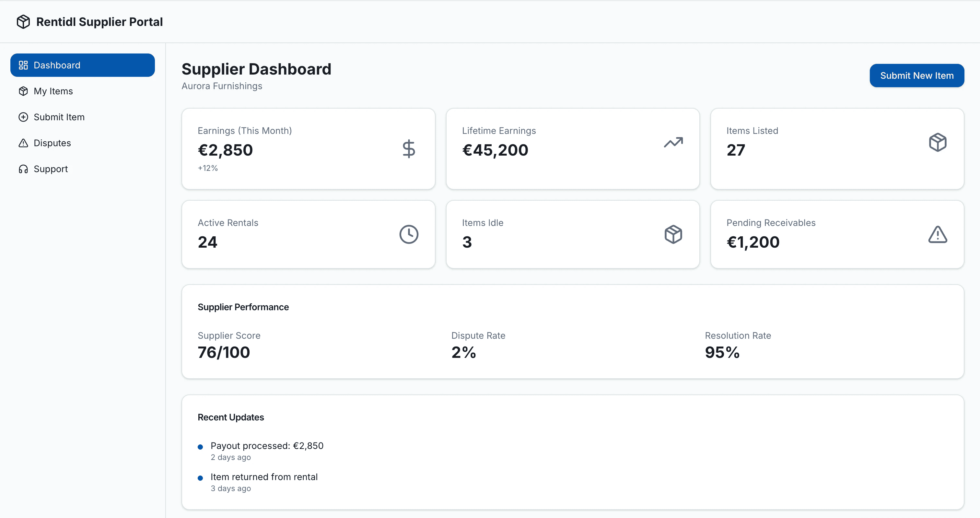
Task: Click the headphones icon beside Support
Action: (x=23, y=169)
